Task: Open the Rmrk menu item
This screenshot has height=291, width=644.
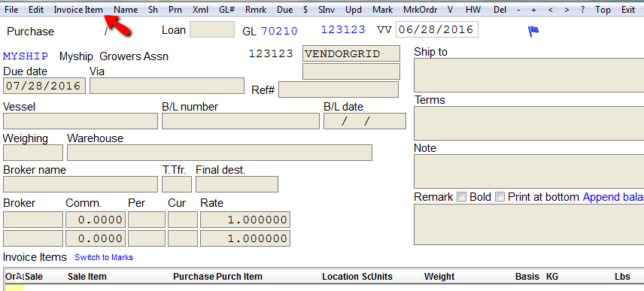Action: (256, 10)
